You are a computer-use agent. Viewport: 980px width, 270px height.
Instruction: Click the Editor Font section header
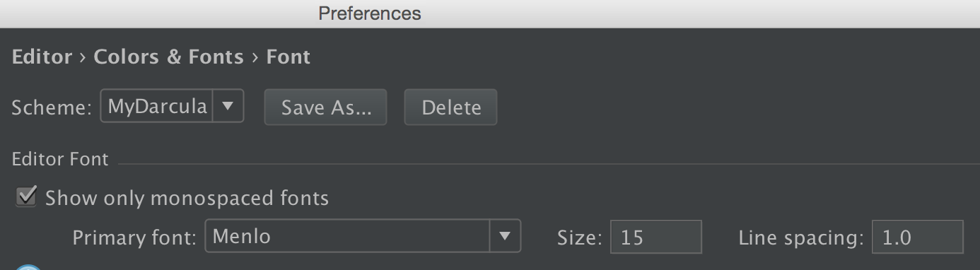tap(60, 159)
